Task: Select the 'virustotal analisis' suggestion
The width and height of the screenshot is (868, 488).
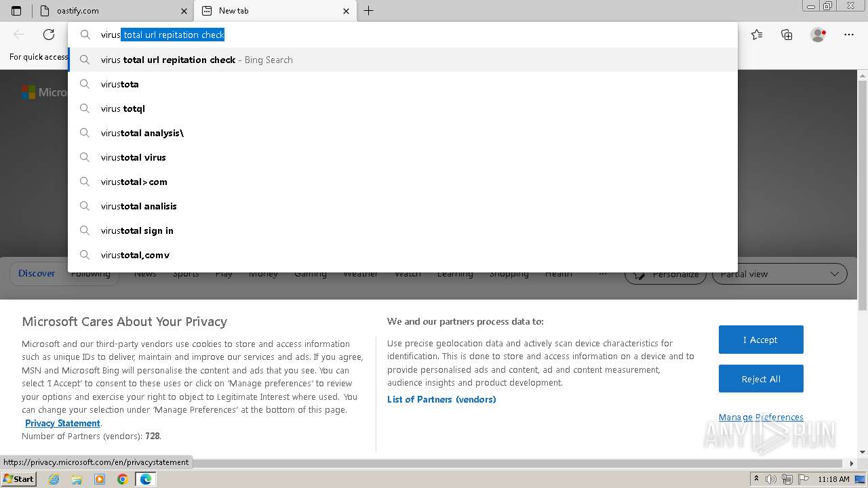Action: pos(403,206)
